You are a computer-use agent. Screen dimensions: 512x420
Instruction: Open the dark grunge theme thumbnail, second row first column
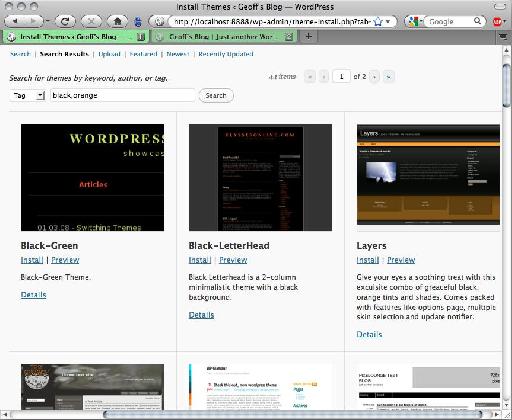[x=92, y=387]
